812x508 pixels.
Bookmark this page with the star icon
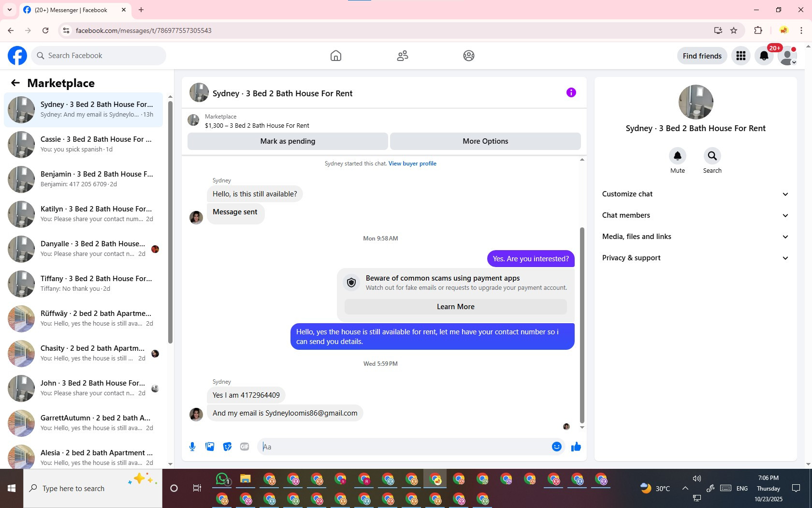click(x=734, y=30)
